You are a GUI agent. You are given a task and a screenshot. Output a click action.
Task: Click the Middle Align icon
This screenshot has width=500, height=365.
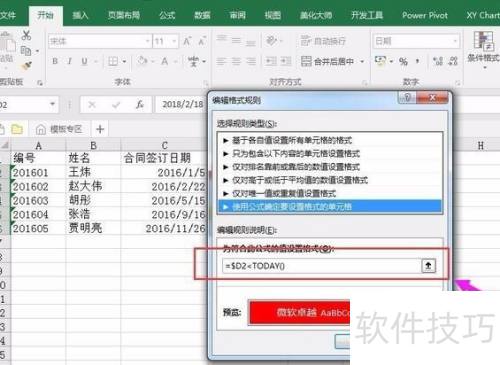236,41
